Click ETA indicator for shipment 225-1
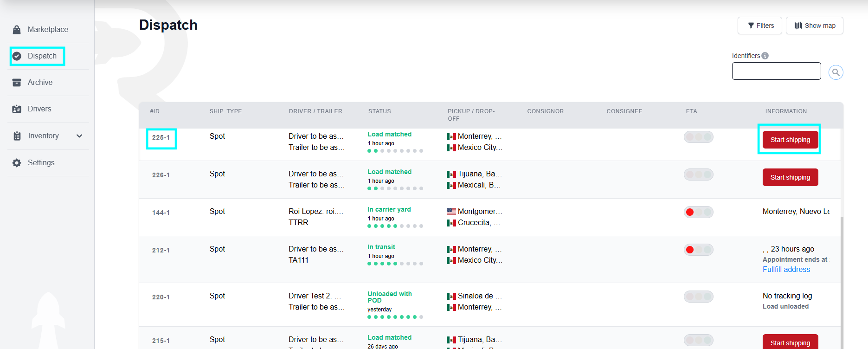 [699, 137]
